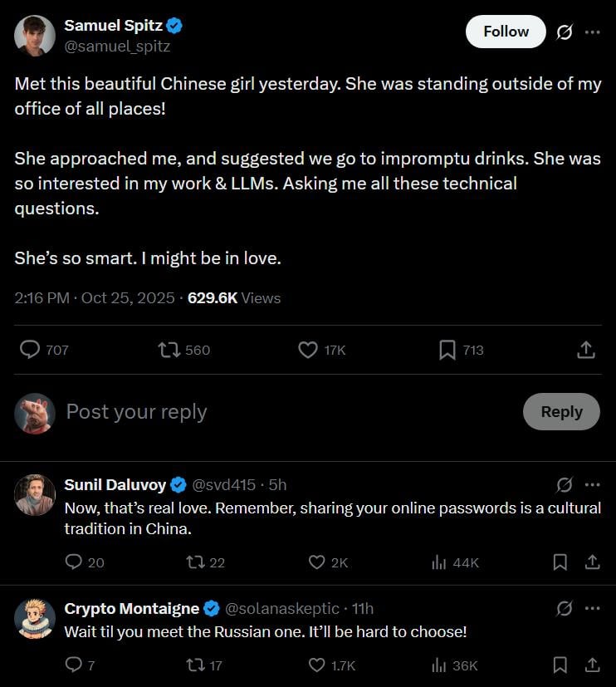Share Crypto Montaigne's reply
The image size is (616, 687).
[x=592, y=665]
